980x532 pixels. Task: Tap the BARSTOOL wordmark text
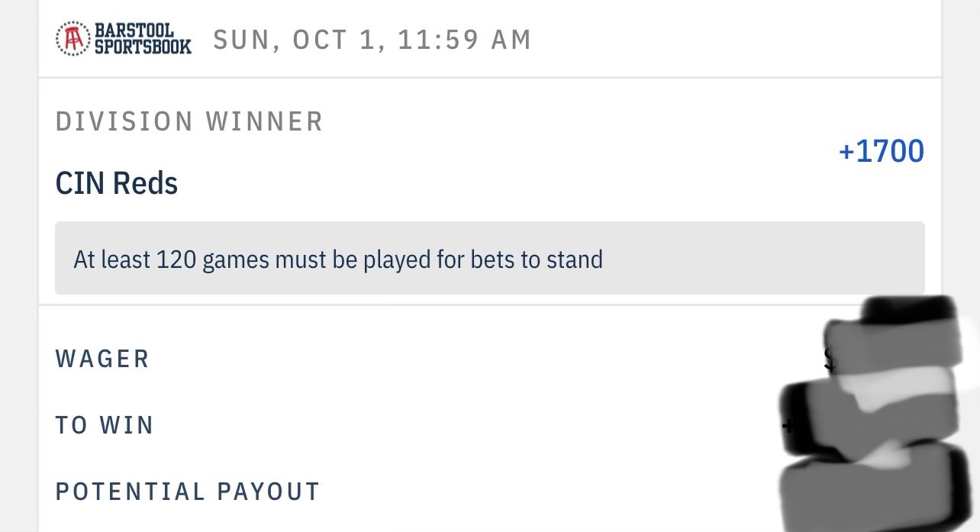point(135,31)
